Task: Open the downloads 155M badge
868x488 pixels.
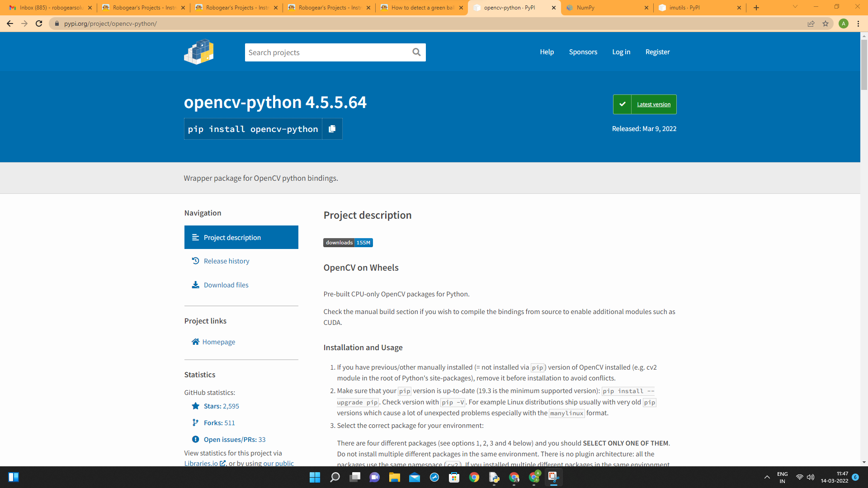Action: point(348,243)
